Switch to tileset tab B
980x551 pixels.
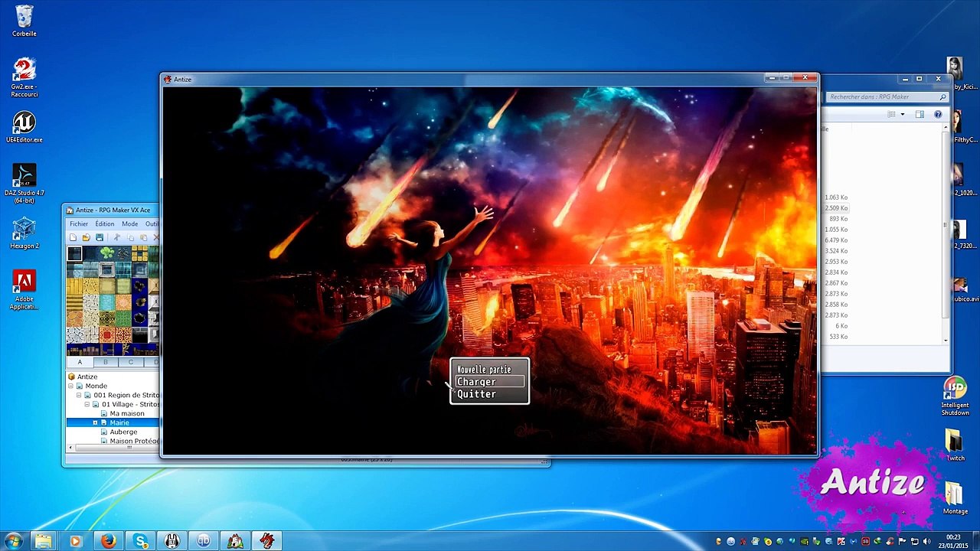(x=106, y=362)
